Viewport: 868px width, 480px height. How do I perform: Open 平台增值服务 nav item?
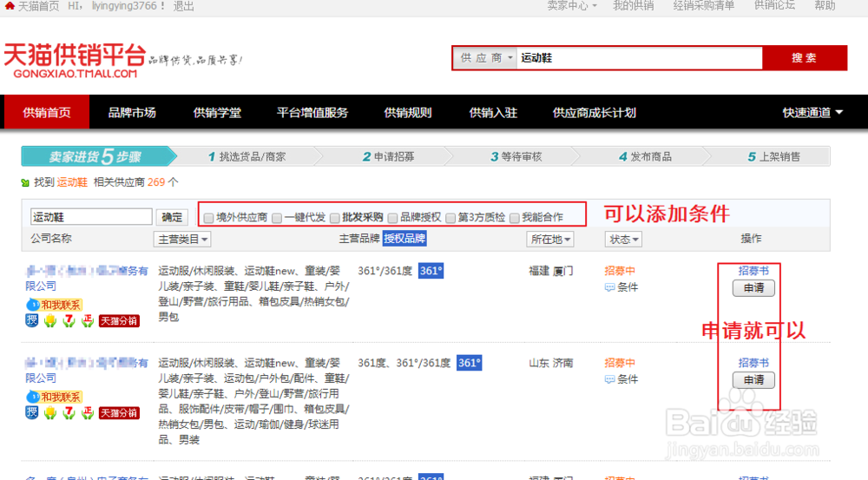(312, 112)
